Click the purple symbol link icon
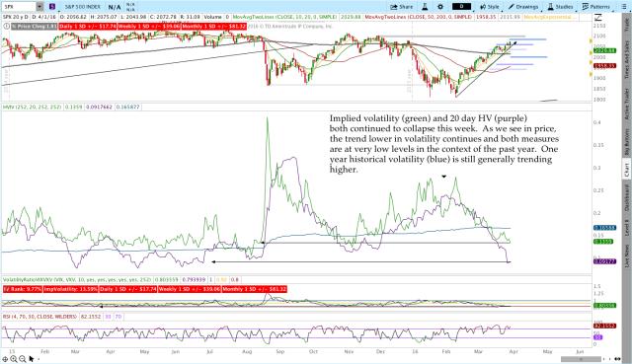Screen dimensions: 632x364 [52, 7]
